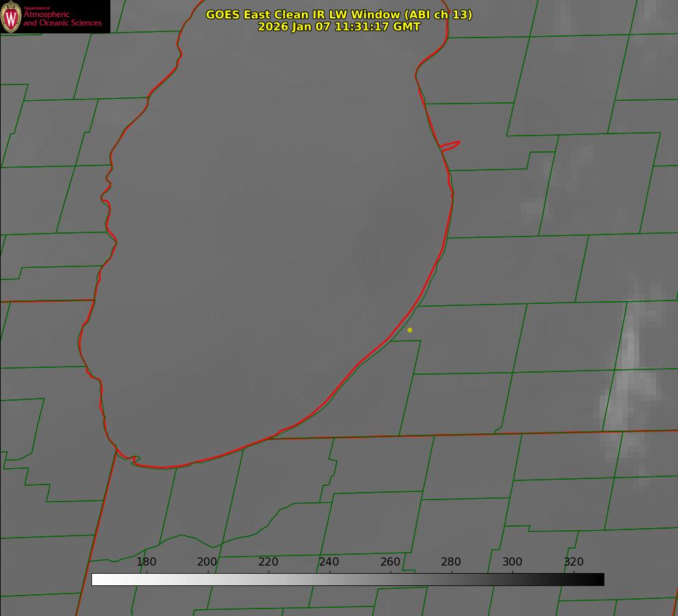This screenshot has width=678, height=616.
Task: Click the 320 label on the colorbar
Action: point(574,561)
